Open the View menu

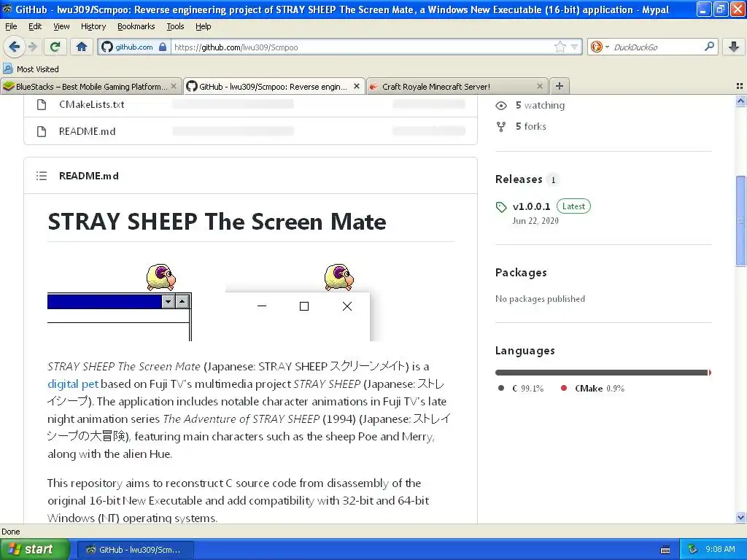click(61, 26)
